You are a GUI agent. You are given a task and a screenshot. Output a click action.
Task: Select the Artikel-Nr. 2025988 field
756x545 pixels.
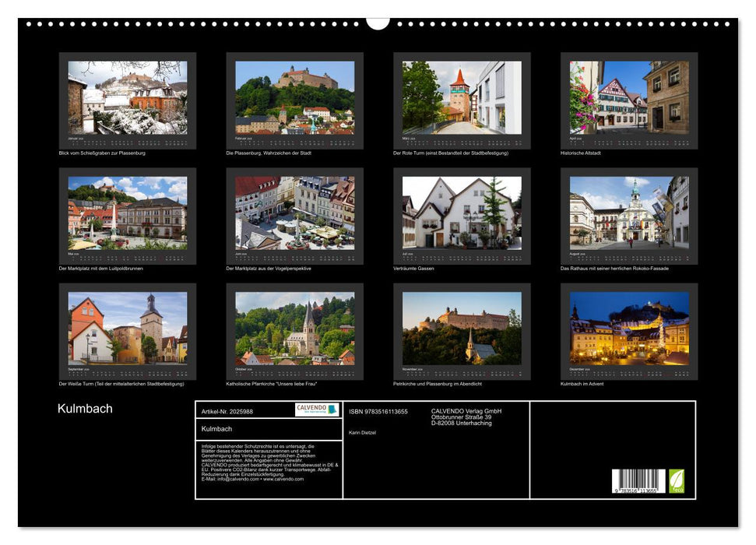(227, 411)
